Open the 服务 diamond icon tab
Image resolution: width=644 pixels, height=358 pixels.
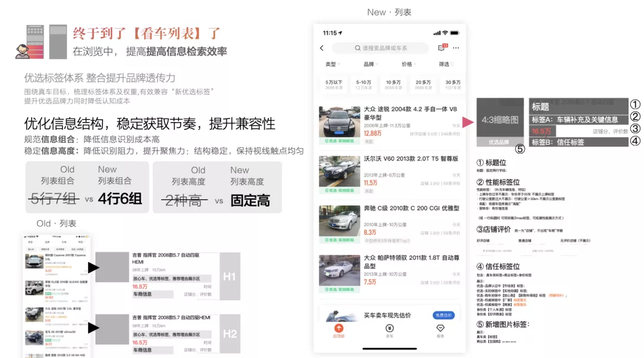pos(440,330)
